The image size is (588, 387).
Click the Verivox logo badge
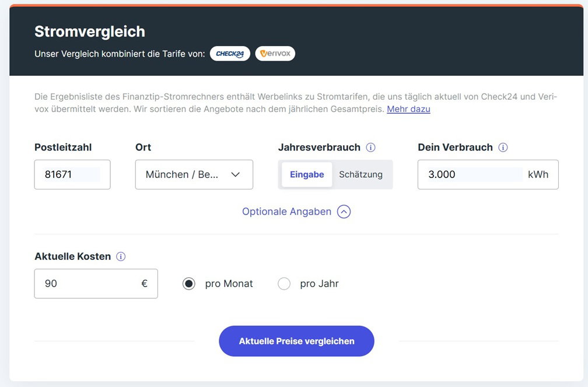click(275, 54)
